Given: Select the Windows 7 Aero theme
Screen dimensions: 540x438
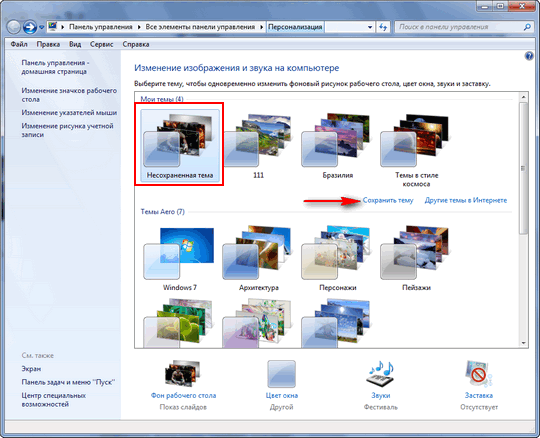Looking at the screenshot, I should pyautogui.click(x=180, y=258).
